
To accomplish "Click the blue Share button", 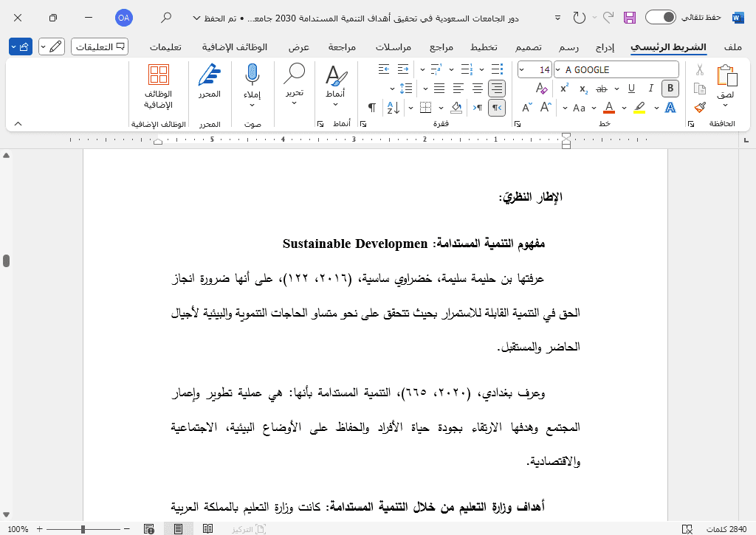I will click(x=21, y=46).
